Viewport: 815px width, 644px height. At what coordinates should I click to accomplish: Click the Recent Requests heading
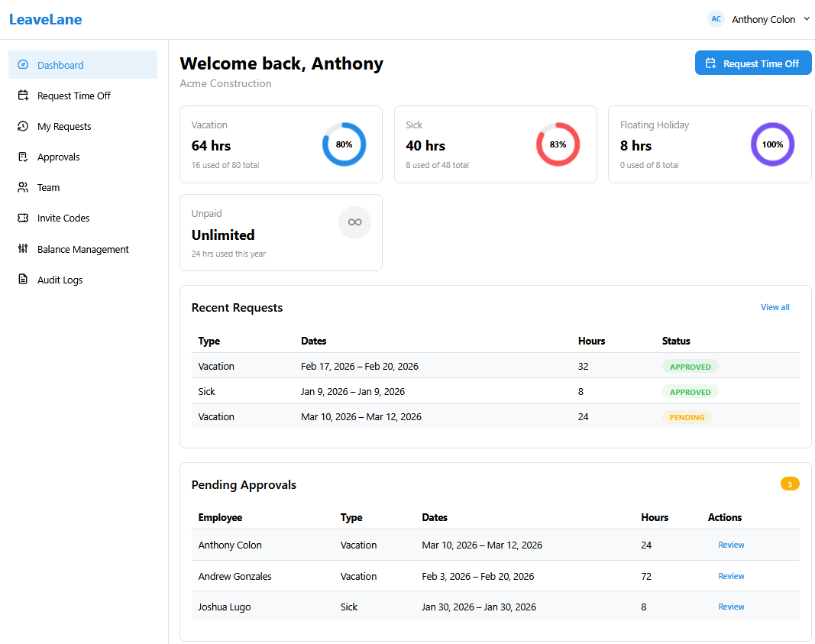click(x=237, y=308)
